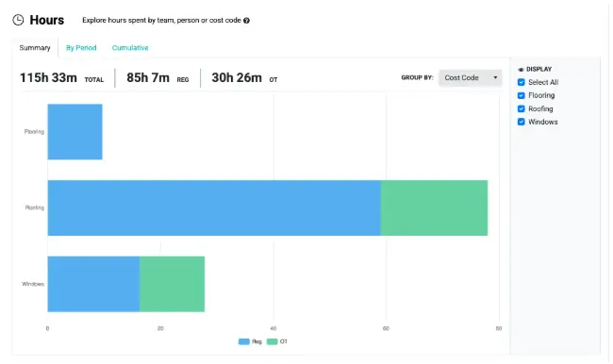Switch to the Cumulative tab
Viewport: 613px width, 364px height.
[130, 48]
